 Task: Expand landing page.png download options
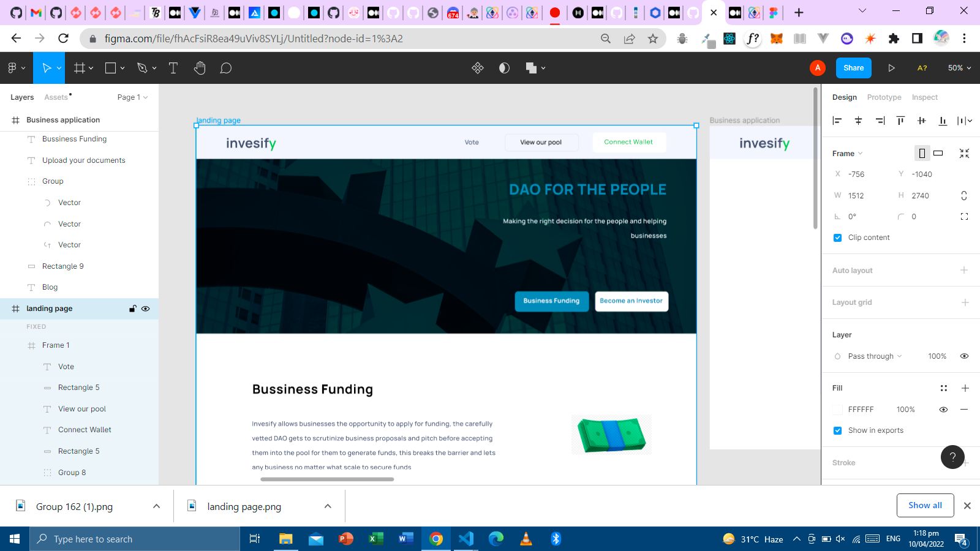(x=328, y=506)
